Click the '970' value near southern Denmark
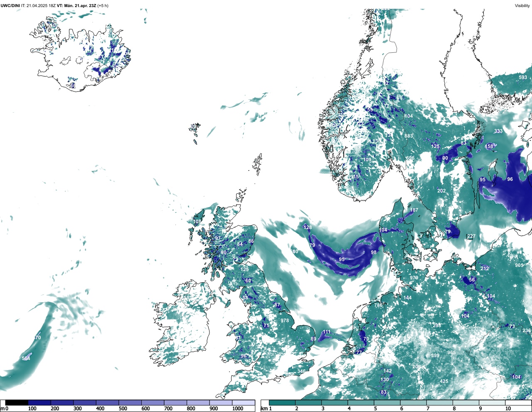Screen dimensions: 532x412 tap(414, 278)
